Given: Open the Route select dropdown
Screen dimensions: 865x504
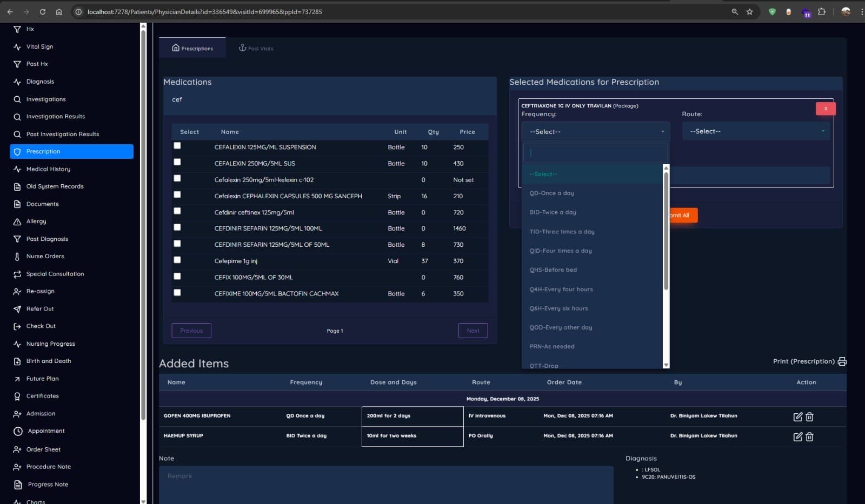Looking at the screenshot, I should pyautogui.click(x=756, y=131).
